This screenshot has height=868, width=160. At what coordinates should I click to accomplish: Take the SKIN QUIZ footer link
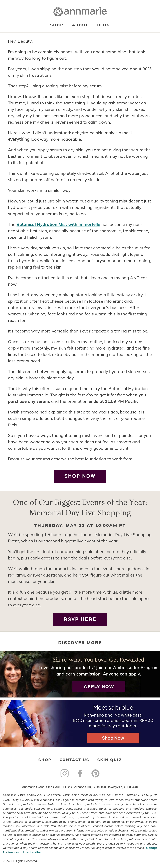point(109,760)
